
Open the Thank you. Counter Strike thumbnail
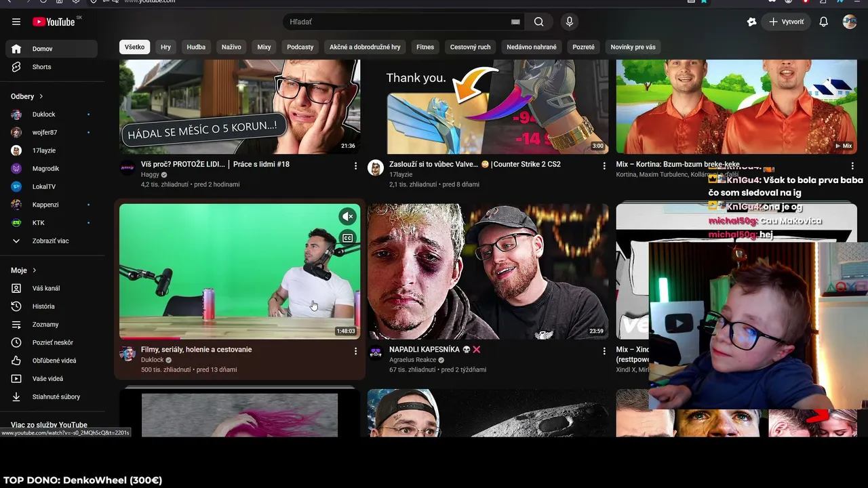[x=488, y=106]
